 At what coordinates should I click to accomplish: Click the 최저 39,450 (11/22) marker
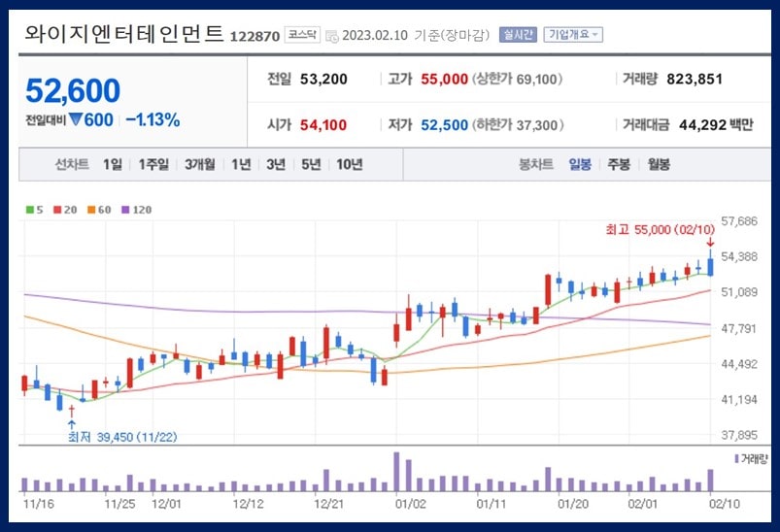click(122, 437)
